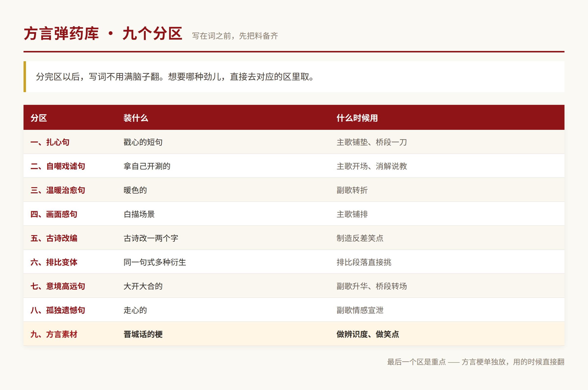Viewport: 588px width, 390px height.
Task: Select the highlighted row label 九、方言素材
Action: [54, 334]
